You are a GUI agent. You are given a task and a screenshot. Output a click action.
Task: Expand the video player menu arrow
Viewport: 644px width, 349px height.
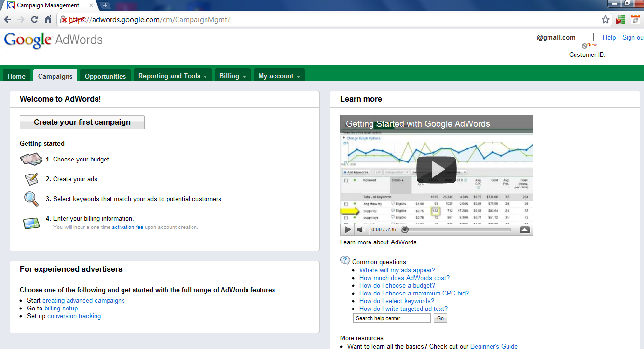point(525,230)
